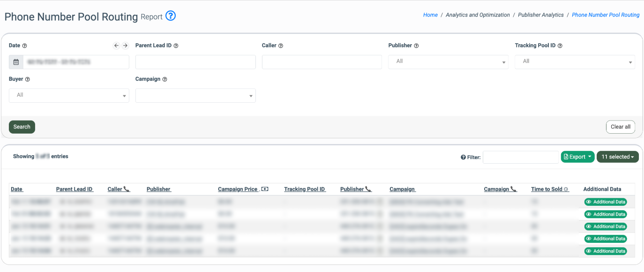Click the Clear all button
The width and height of the screenshot is (644, 272).
point(620,127)
